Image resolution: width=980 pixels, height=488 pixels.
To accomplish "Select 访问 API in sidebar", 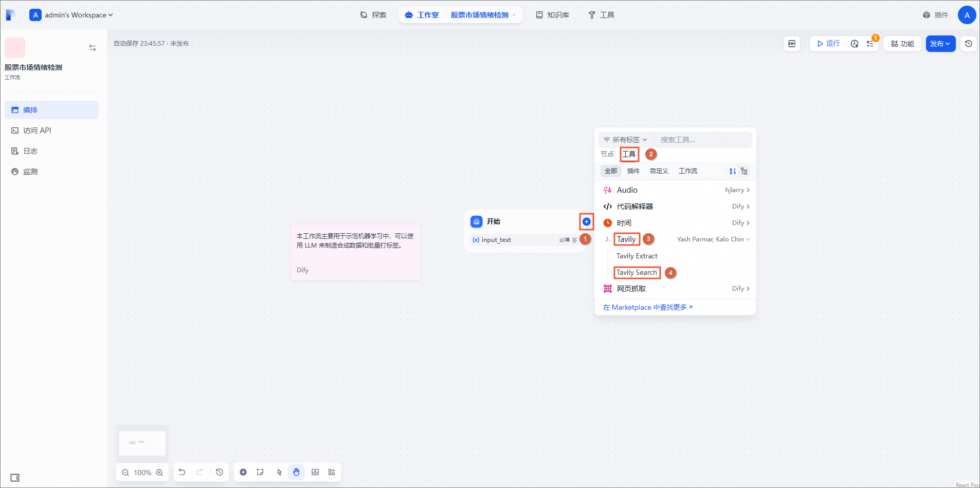I will point(51,130).
